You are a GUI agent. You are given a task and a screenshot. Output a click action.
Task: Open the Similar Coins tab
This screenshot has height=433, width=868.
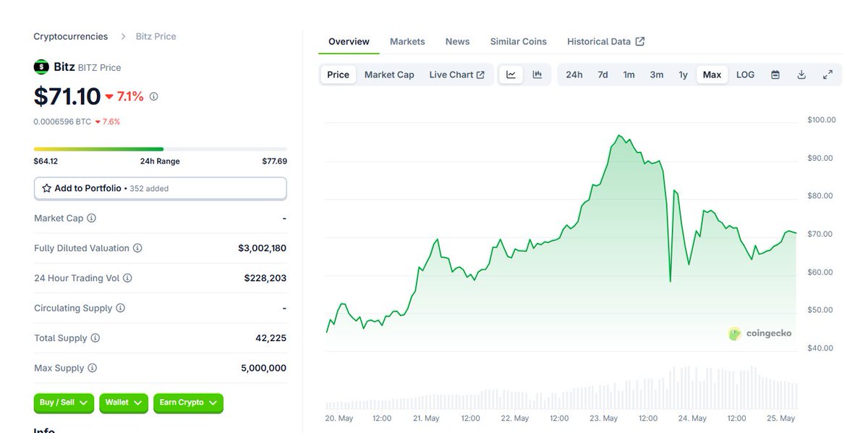(519, 41)
